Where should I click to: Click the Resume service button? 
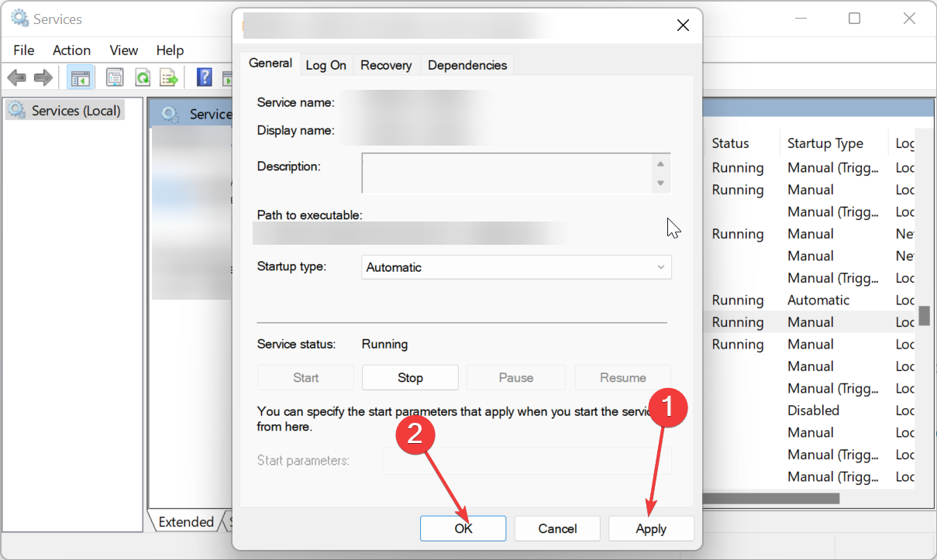(622, 378)
